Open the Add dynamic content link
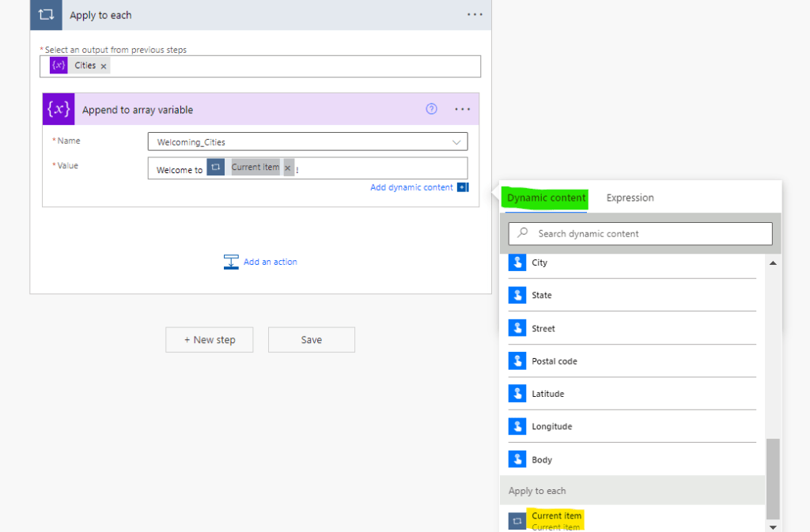This screenshot has width=810, height=532. tap(412, 187)
